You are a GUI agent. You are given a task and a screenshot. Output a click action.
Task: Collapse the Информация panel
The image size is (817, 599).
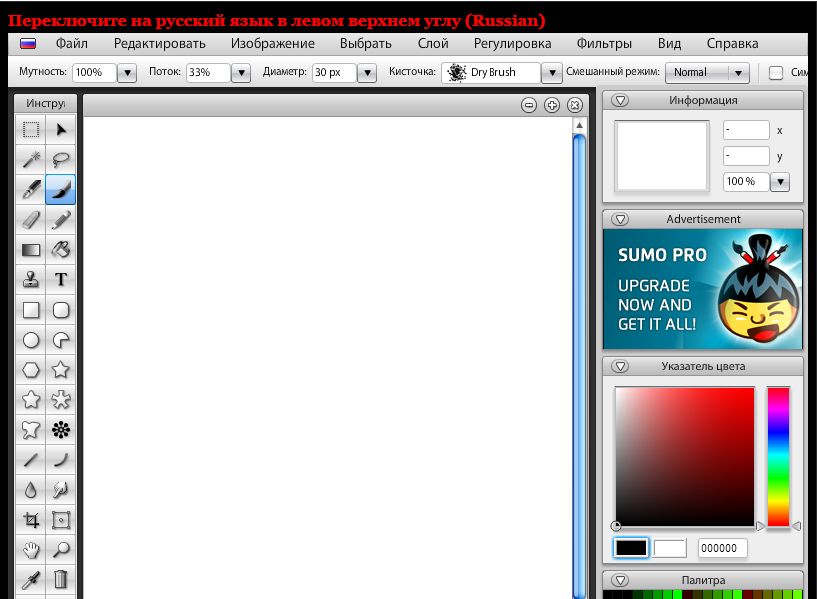(620, 100)
